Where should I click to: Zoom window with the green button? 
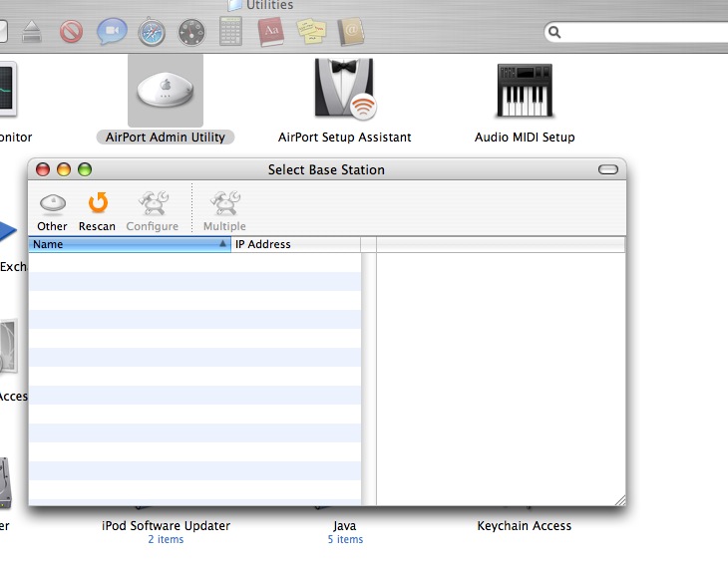pyautogui.click(x=85, y=169)
